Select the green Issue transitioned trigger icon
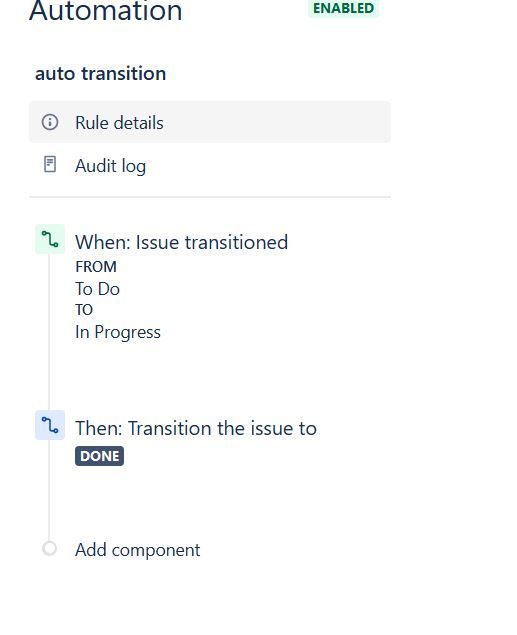The image size is (517, 635). click(50, 239)
